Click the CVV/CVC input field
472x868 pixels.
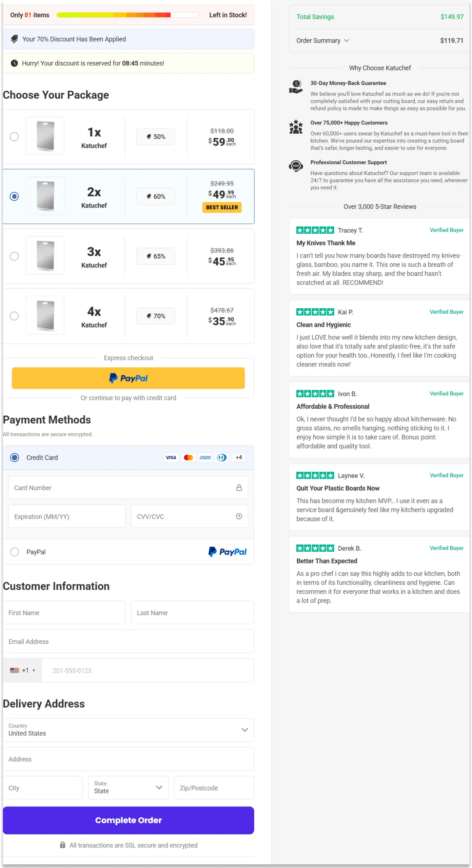[x=190, y=516]
